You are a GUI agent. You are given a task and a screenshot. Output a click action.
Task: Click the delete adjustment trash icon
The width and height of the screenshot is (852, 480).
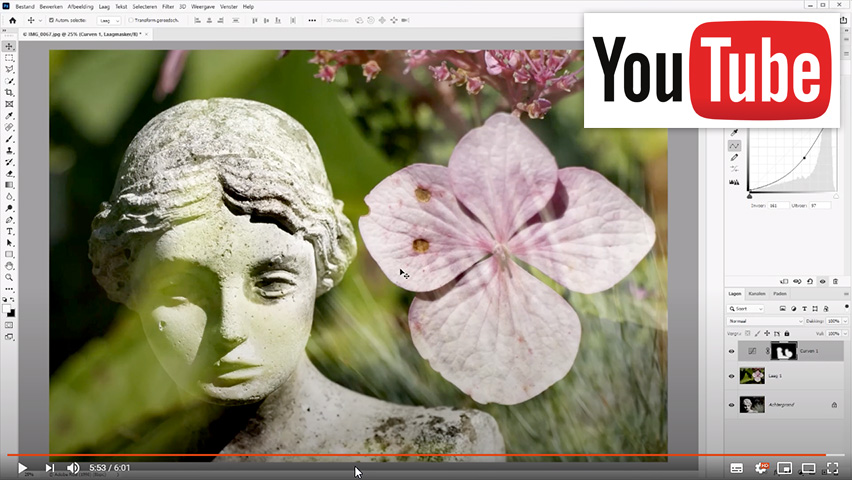point(835,281)
